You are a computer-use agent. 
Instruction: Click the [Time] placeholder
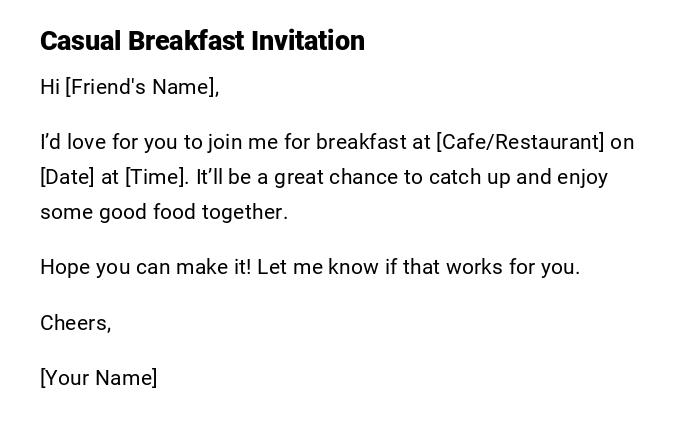155,177
